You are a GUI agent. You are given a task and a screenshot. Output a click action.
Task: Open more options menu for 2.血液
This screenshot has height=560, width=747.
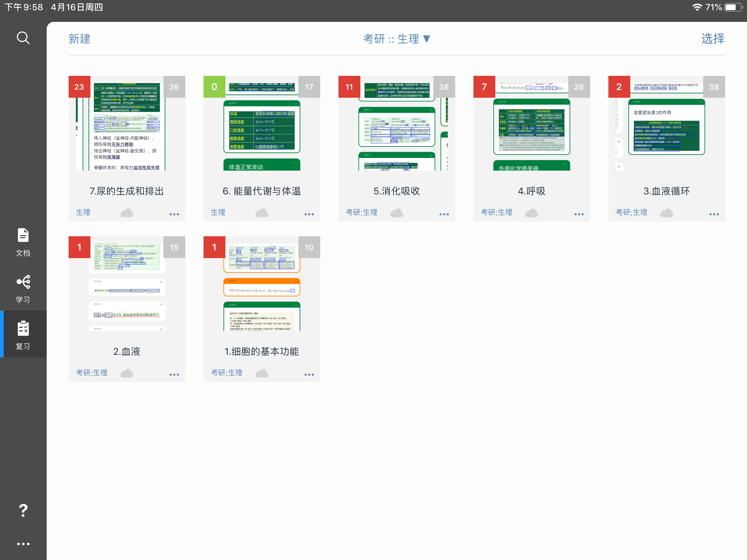(x=174, y=375)
